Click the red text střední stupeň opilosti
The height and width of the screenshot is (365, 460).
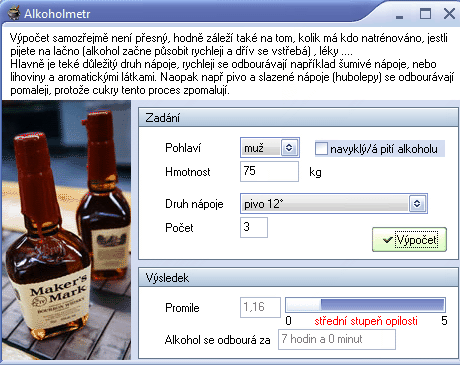pos(366,321)
